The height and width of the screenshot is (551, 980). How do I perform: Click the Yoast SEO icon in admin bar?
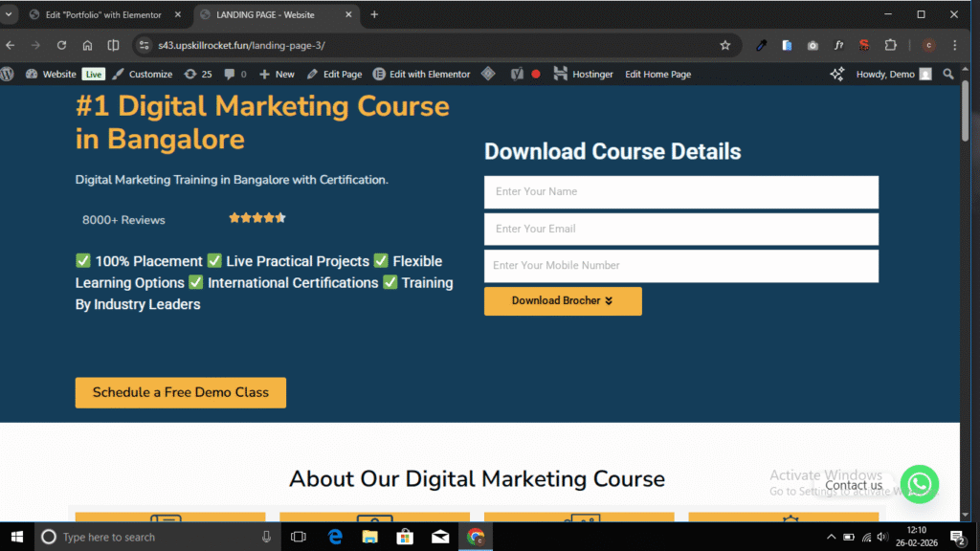pyautogui.click(x=516, y=74)
